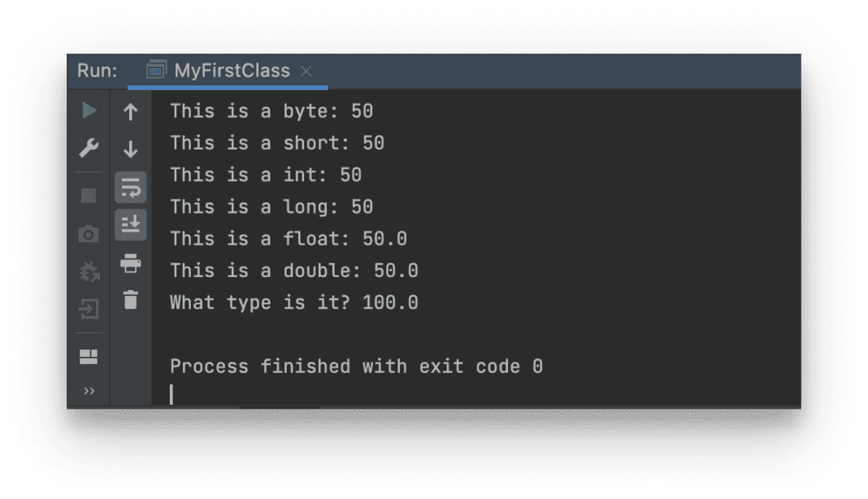Jump down with the down arrow icon
This screenshot has width=868, height=499.
coord(130,150)
